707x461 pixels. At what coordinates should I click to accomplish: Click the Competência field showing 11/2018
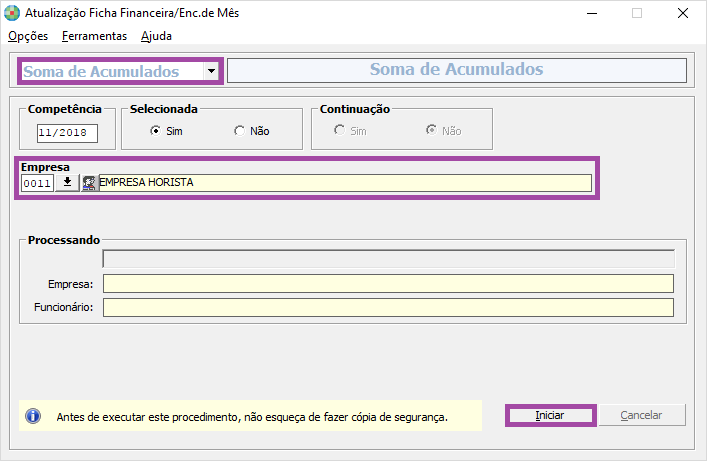[67, 133]
